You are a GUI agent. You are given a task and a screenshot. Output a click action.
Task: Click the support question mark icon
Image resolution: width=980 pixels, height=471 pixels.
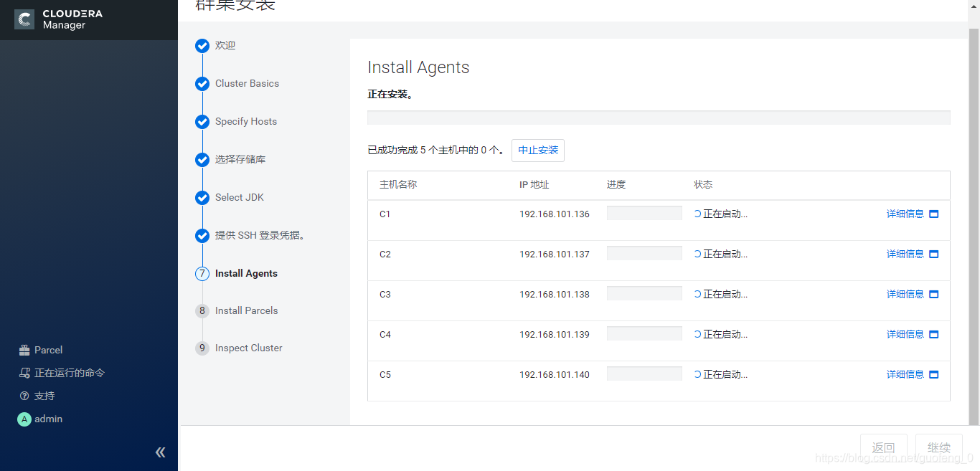(24, 396)
